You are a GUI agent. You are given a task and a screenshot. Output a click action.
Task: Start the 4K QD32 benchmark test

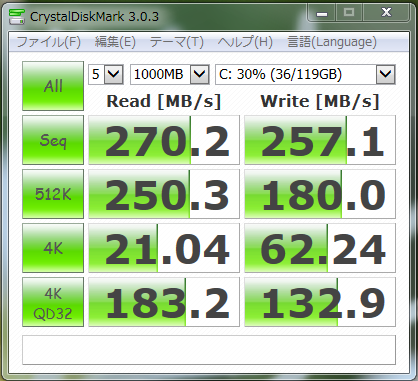point(53,302)
